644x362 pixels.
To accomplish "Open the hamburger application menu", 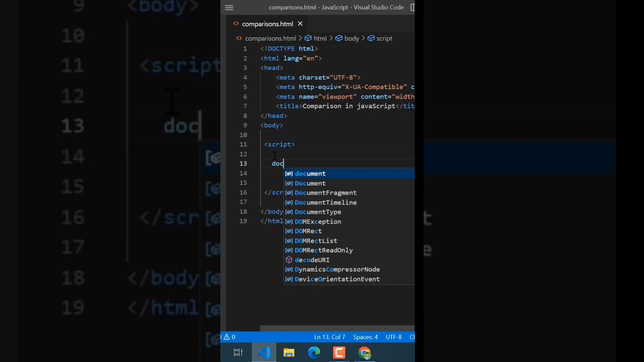I will (229, 8).
